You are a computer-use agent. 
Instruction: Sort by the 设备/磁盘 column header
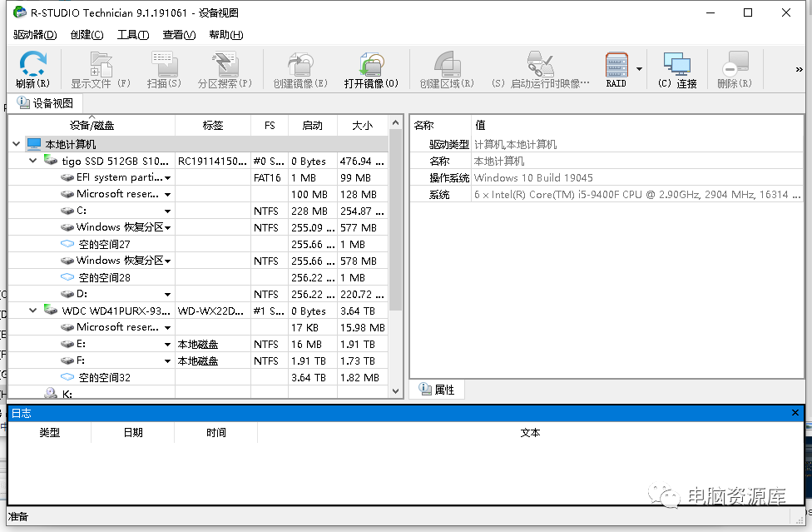pos(92,125)
